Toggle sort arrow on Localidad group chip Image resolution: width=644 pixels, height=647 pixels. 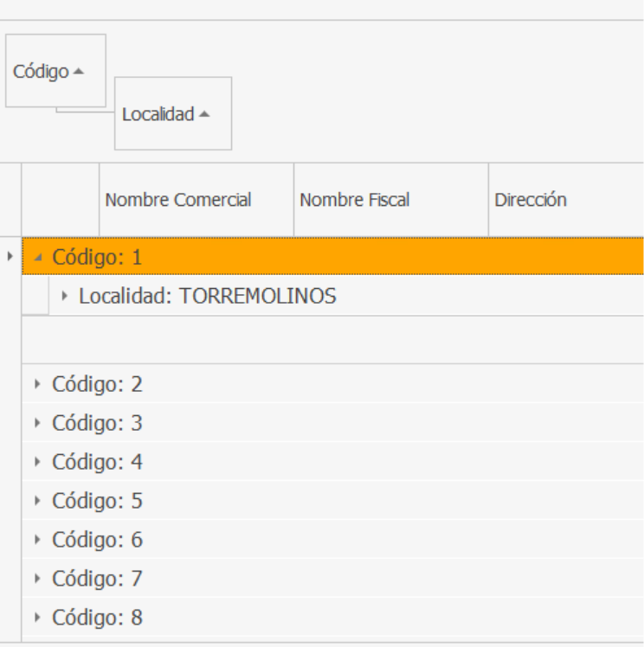204,114
